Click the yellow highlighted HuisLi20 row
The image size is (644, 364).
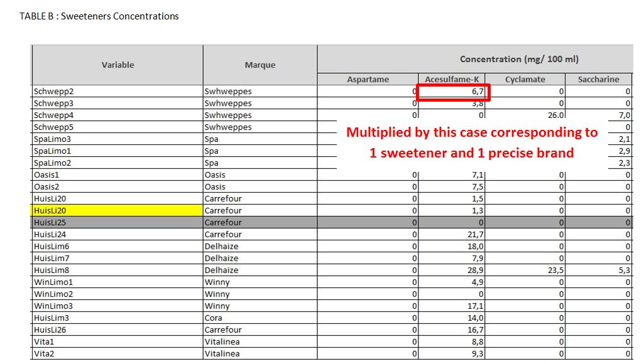click(x=119, y=210)
